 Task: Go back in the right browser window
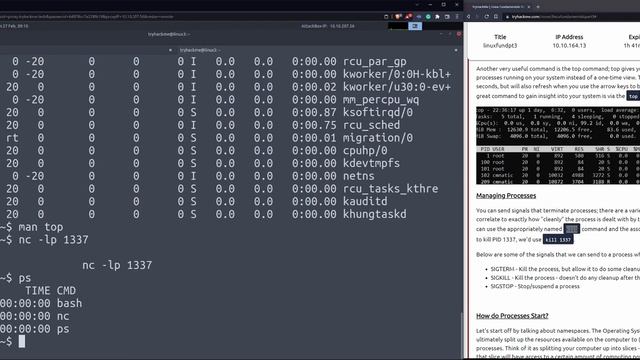[468, 17]
